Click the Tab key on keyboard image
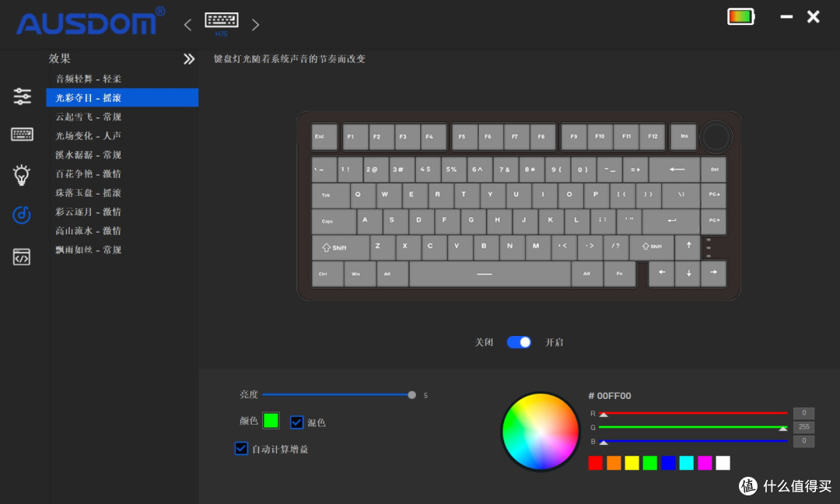The height and width of the screenshot is (504, 840). click(331, 195)
